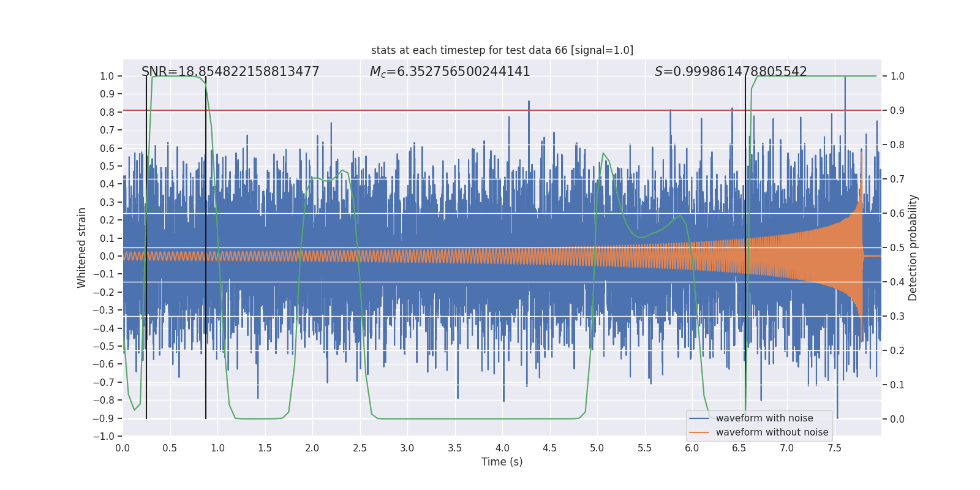Screen dimensions: 980x490
Task: Click the 'Time (s)' x-axis label
Action: 502,462
